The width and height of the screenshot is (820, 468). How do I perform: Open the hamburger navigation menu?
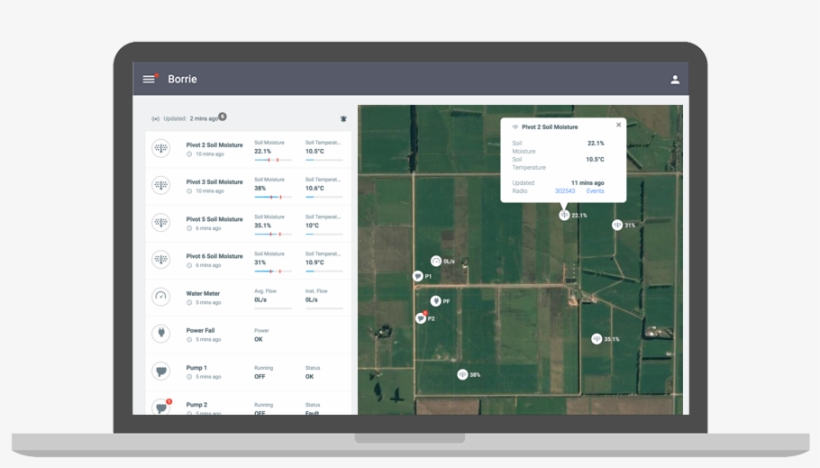(x=149, y=79)
